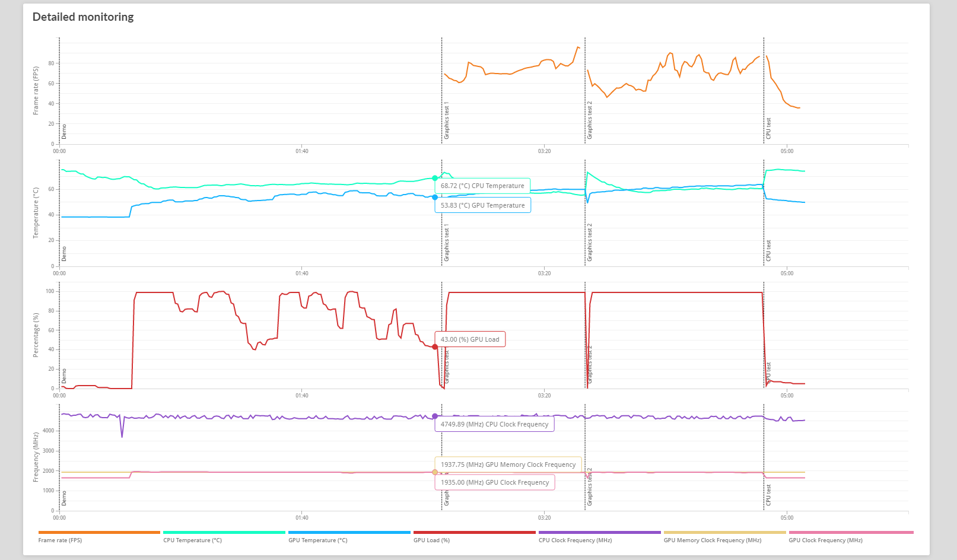Click the Frame rate (FPS) axis label
The width and height of the screenshot is (957, 560).
(36, 91)
